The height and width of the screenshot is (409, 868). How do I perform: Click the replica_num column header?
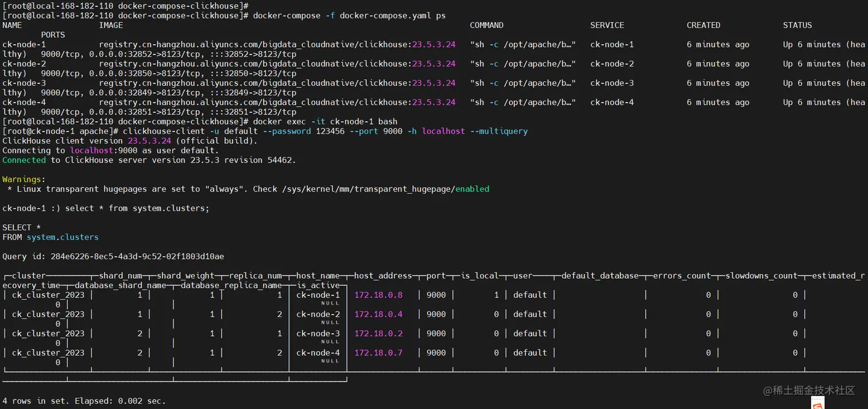pos(255,276)
